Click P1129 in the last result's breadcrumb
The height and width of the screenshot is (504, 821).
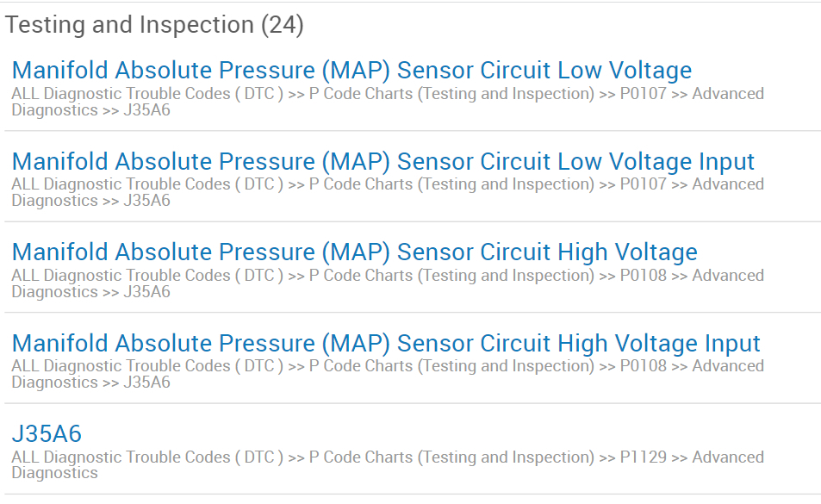[643, 457]
